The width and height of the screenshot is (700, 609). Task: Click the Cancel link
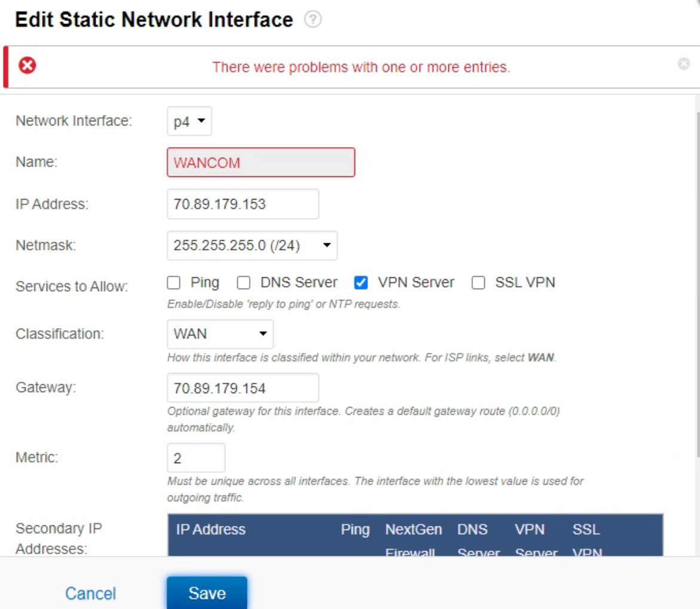coord(90,593)
